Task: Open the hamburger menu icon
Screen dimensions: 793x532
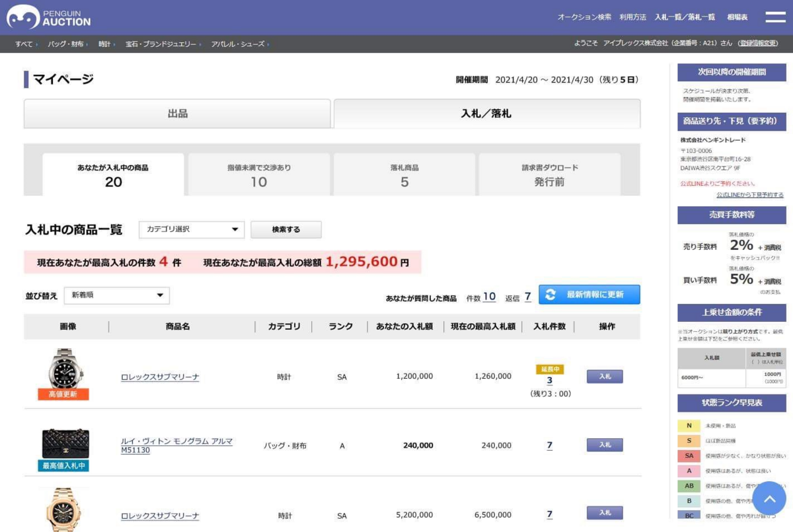Action: point(774,17)
